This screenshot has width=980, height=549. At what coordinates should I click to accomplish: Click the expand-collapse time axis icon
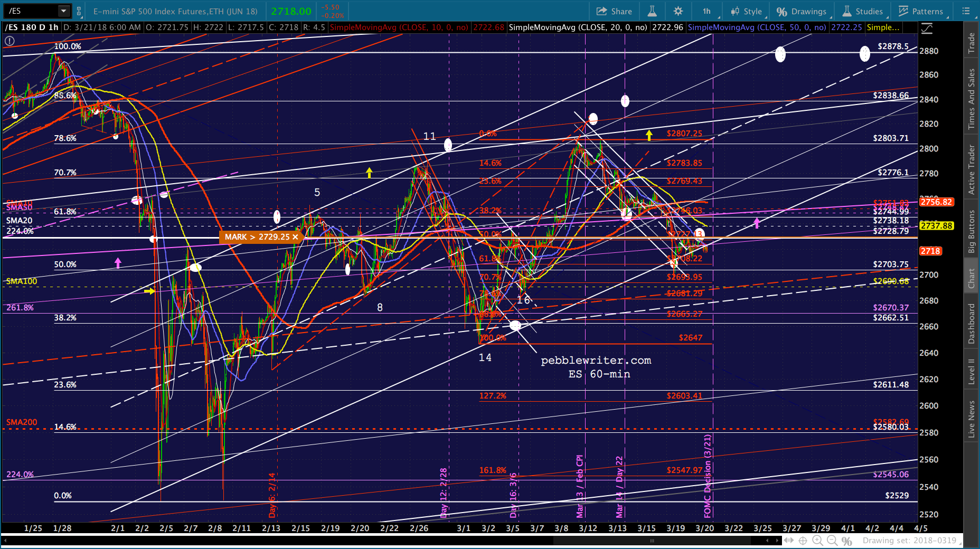(789, 541)
